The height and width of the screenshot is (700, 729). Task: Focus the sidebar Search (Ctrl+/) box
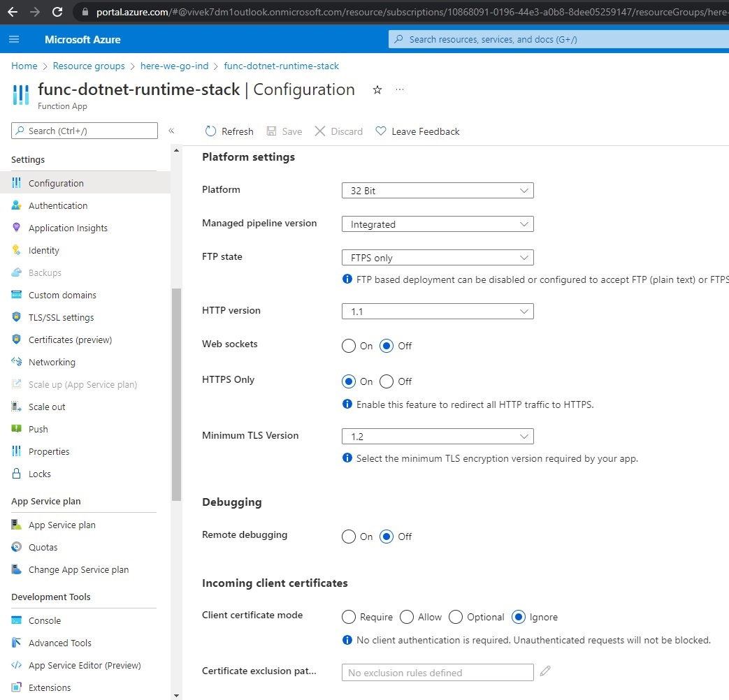(x=85, y=131)
